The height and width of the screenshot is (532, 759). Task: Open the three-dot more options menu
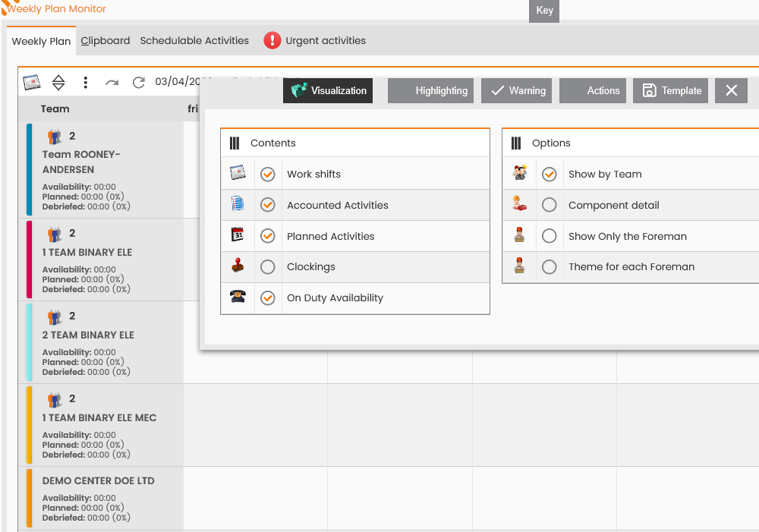tap(86, 82)
